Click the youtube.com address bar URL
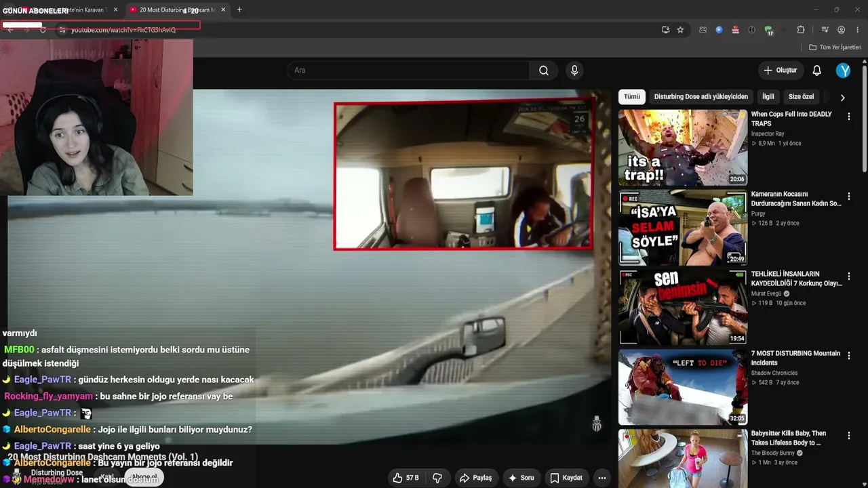 point(123,30)
